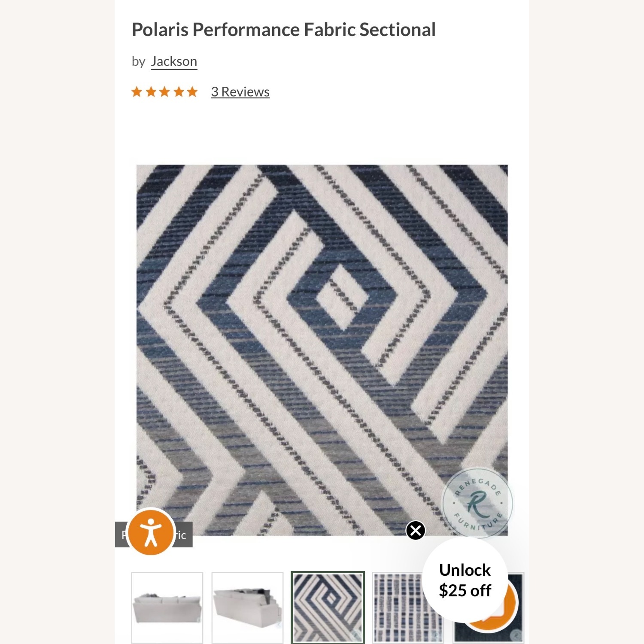Click the Renegade Furniture logo watermark
Screen dimensions: 644x644
pos(477,502)
